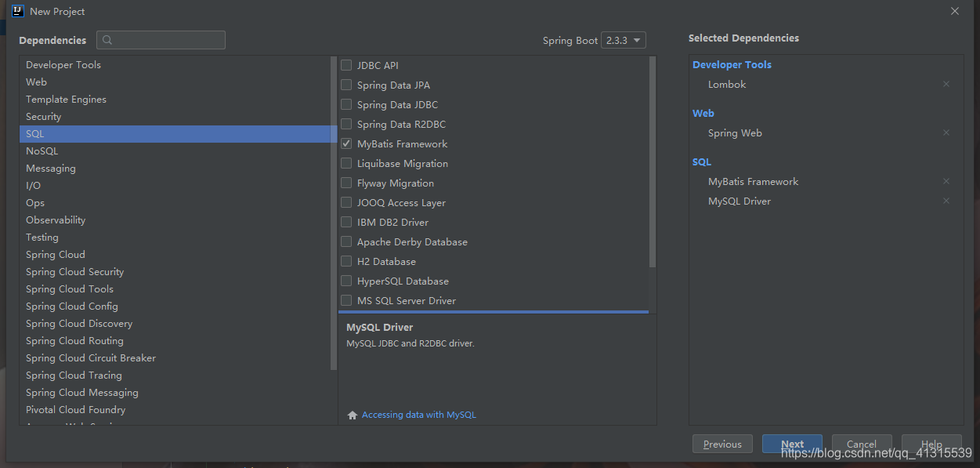This screenshot has height=468, width=980.
Task: Remove Lombok from selected dependencies
Action: (946, 84)
